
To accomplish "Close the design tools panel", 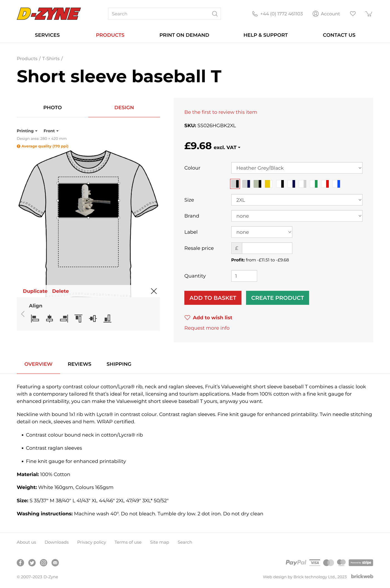I will pyautogui.click(x=154, y=291).
